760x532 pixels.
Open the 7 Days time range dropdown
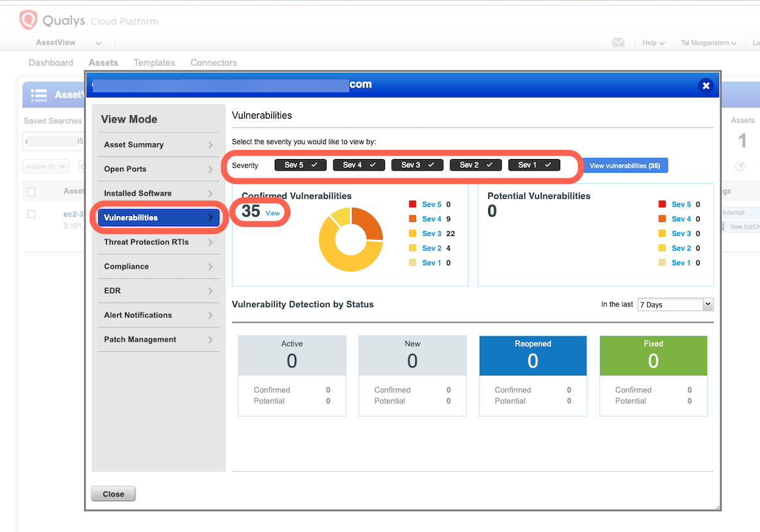click(x=675, y=304)
